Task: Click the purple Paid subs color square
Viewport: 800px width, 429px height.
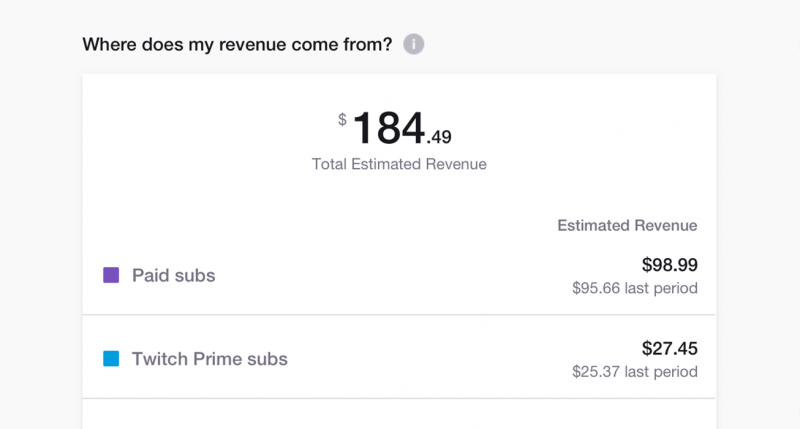Action: tap(111, 274)
